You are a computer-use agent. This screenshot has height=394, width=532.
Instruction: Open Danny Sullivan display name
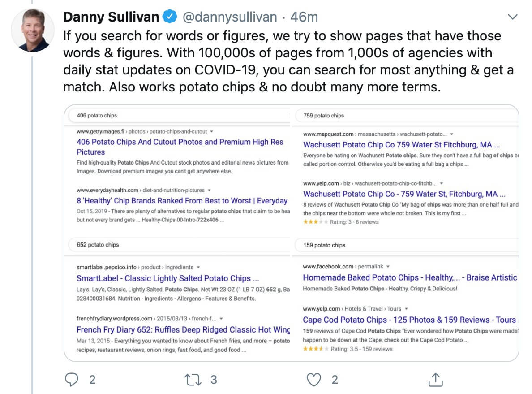click(111, 17)
